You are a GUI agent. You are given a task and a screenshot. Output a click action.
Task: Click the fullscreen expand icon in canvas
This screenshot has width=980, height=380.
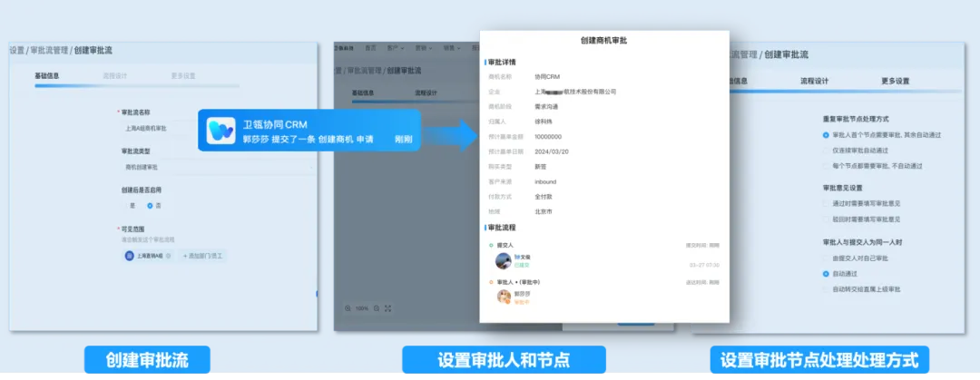388,308
